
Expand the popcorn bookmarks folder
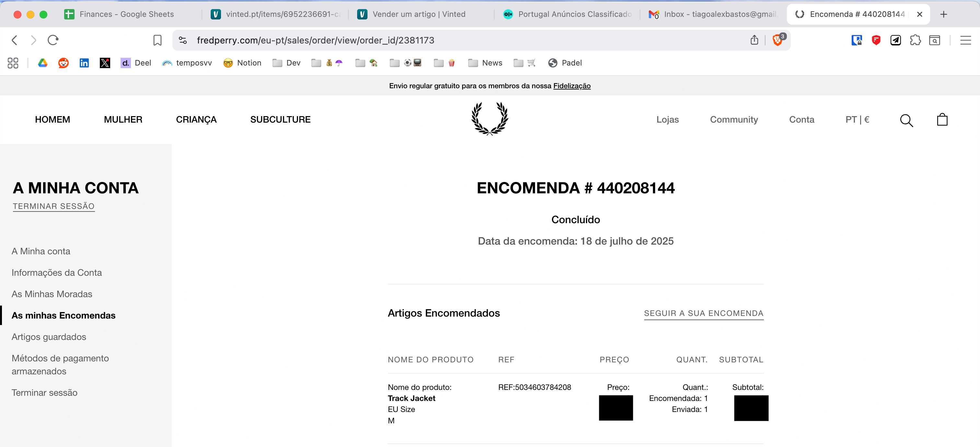[445, 63]
